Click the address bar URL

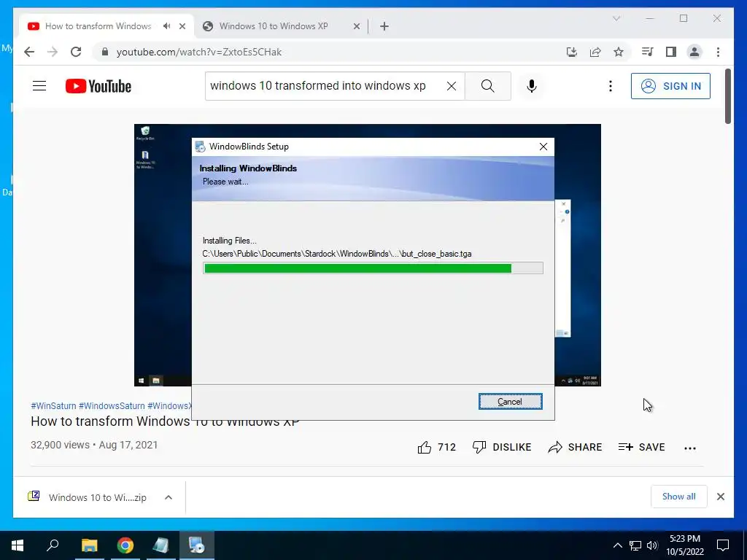[x=198, y=52]
